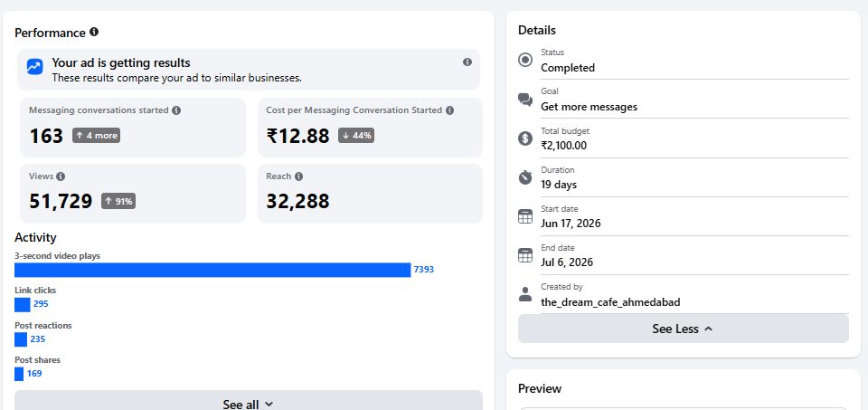Click the 235 post reactions count

[38, 339]
